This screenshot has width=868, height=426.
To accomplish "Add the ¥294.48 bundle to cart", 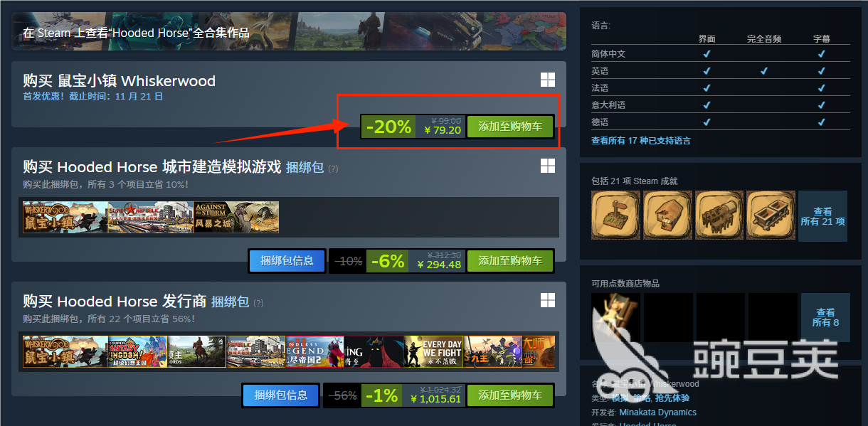I will point(510,261).
